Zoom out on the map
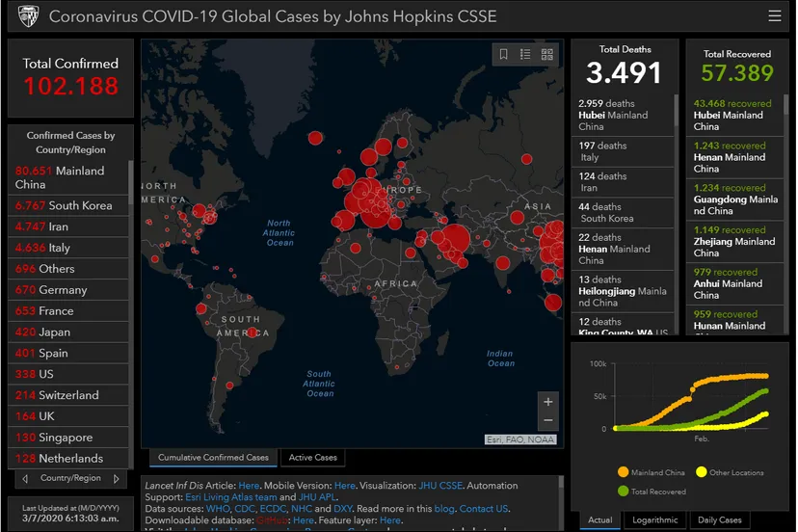The width and height of the screenshot is (798, 532). pyautogui.click(x=548, y=420)
